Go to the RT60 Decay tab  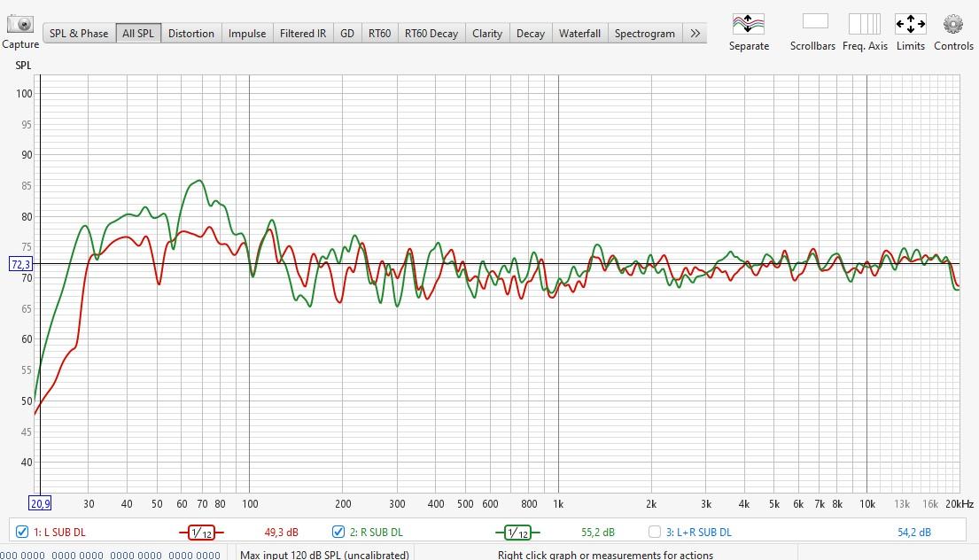pyautogui.click(x=431, y=34)
